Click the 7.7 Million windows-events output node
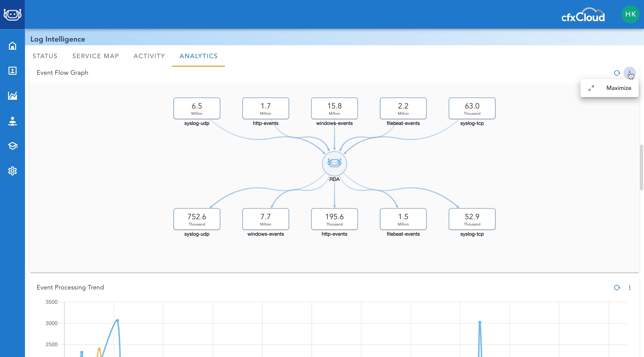This screenshot has height=357, width=644. coord(266,219)
